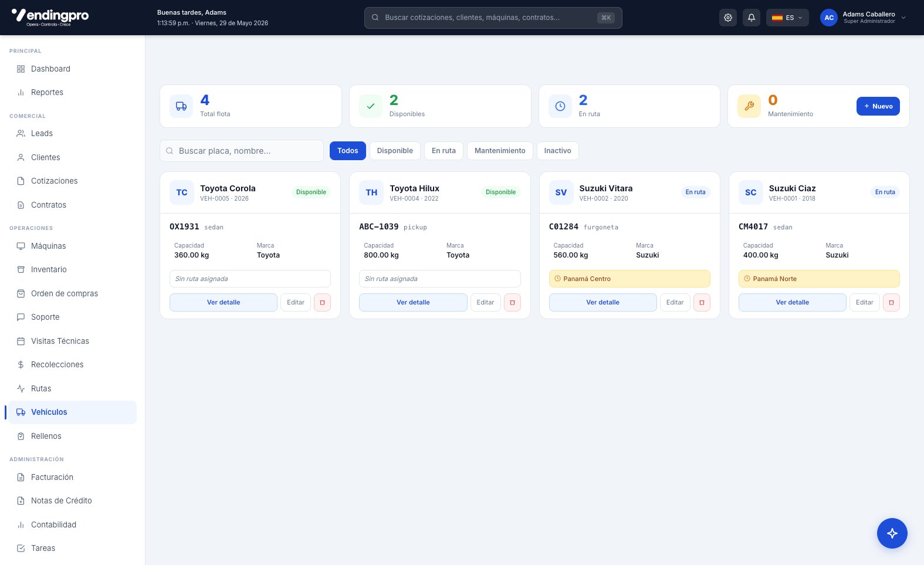Click the clock icon on En ruta card

click(560, 106)
